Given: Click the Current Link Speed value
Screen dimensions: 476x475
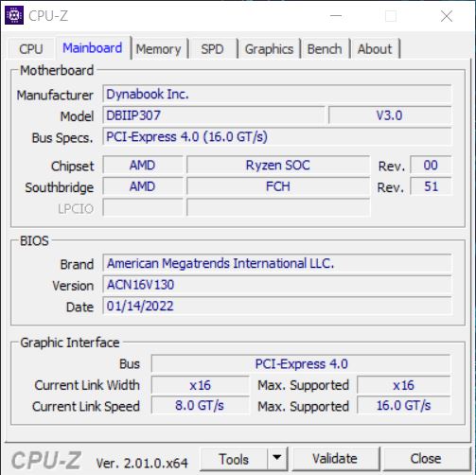Looking at the screenshot, I should (200, 406).
